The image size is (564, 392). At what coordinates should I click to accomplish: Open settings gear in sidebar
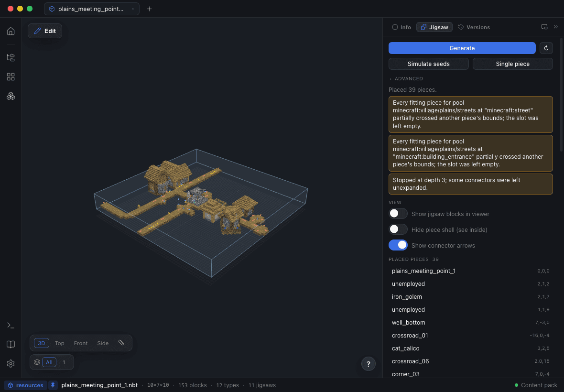pos(11,364)
